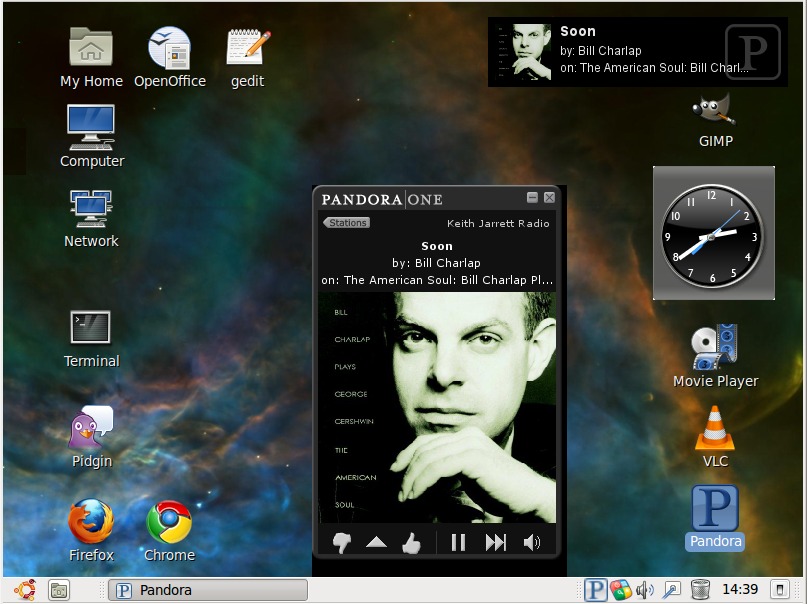Image resolution: width=807 pixels, height=604 pixels.
Task: Skip to the next track in Pandora
Action: (496, 542)
